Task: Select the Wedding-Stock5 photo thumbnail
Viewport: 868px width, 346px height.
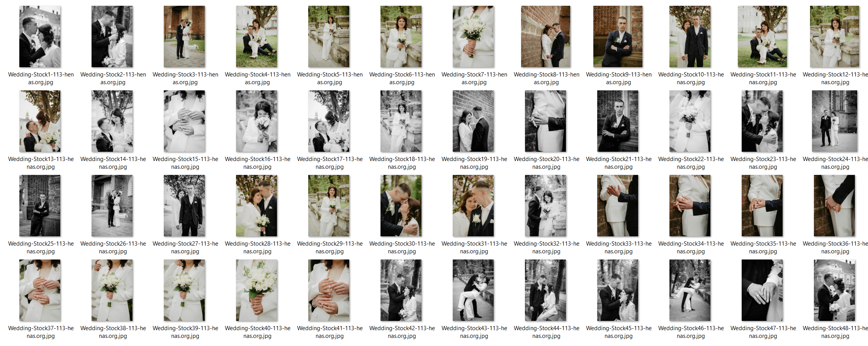Action: [x=329, y=36]
